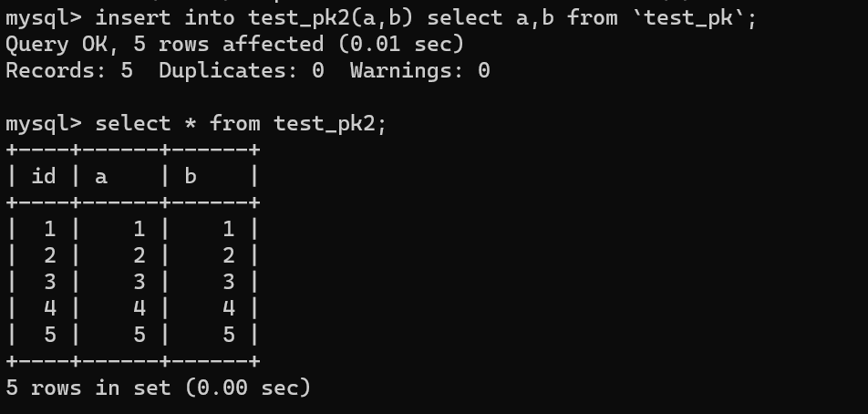868x414 pixels.
Task: Click the 'b' column header
Action: coord(191,176)
